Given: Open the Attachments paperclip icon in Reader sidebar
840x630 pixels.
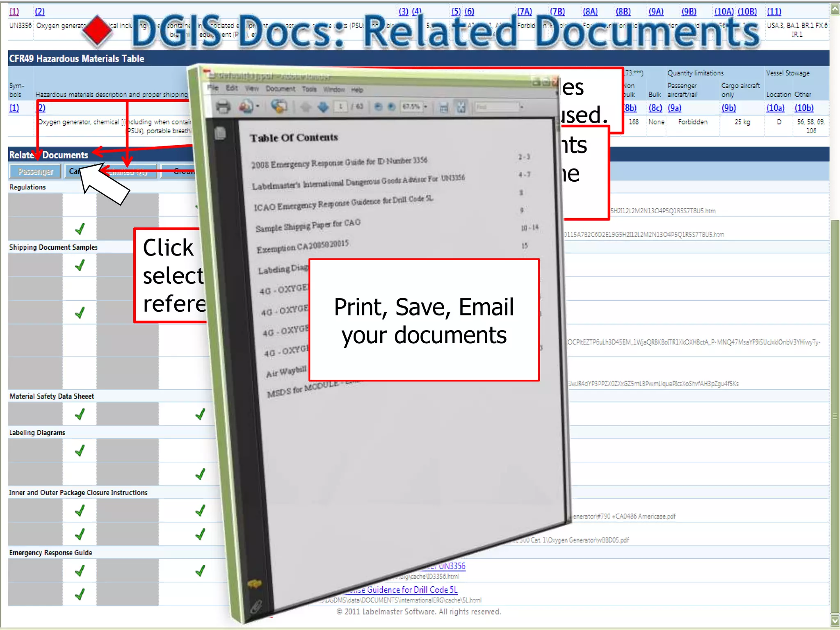Looking at the screenshot, I should (256, 607).
